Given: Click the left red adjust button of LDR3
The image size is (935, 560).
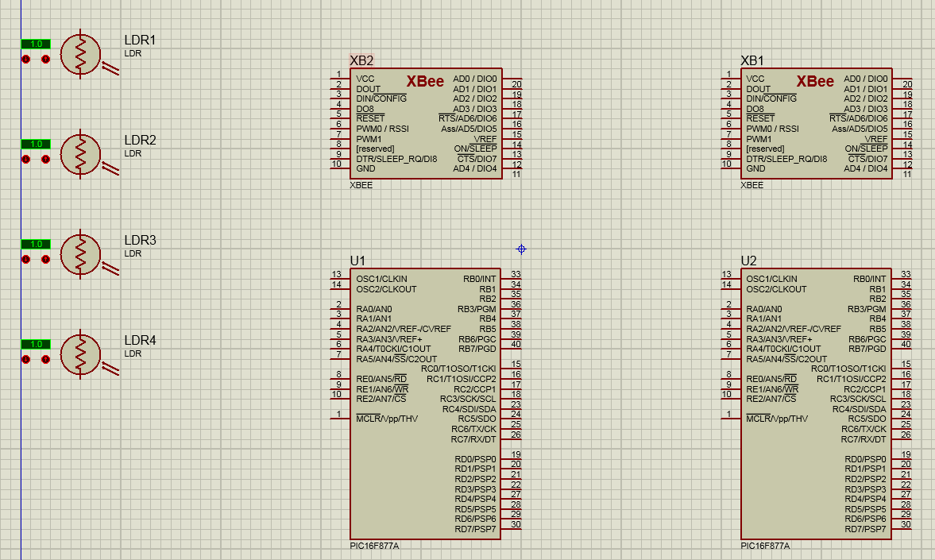Looking at the screenshot, I should pyautogui.click(x=25, y=260).
